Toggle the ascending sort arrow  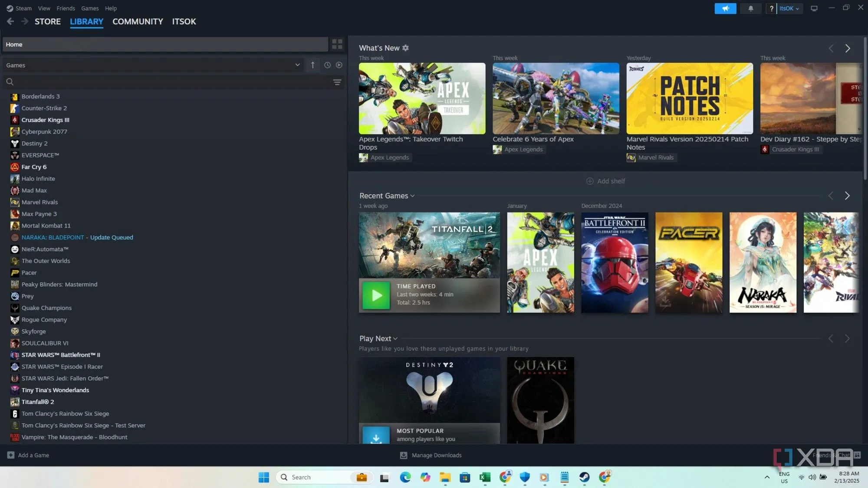(312, 65)
